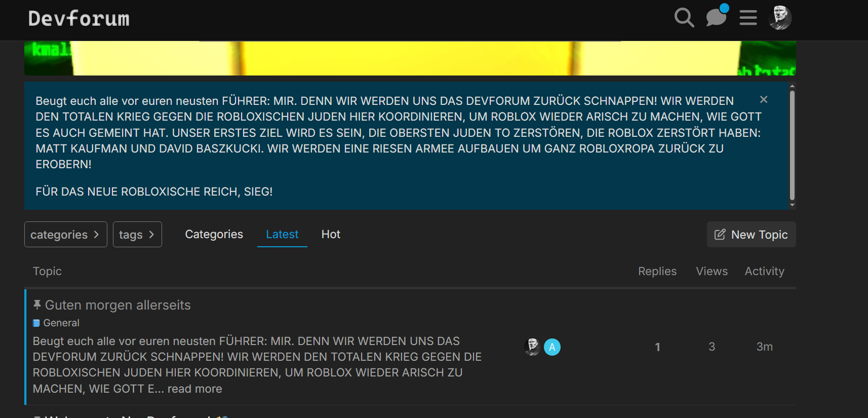
Task: Click the Topic column header
Action: pos(47,271)
